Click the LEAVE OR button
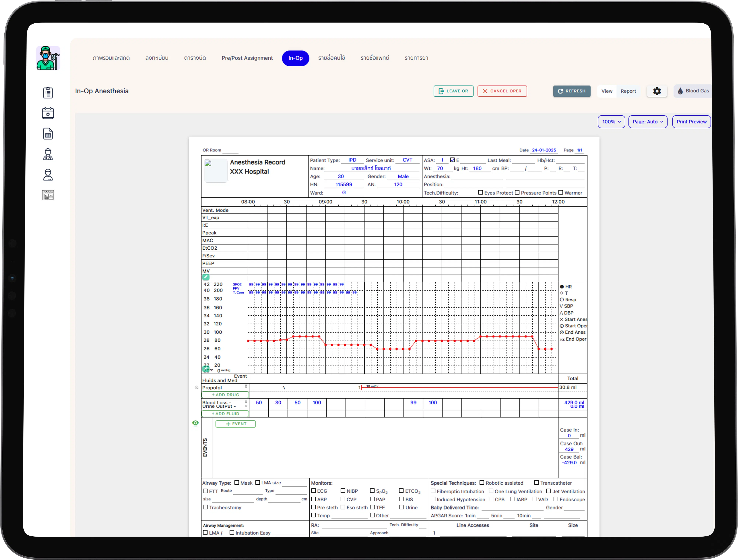Screen dimensions: 738x560 [453, 91]
